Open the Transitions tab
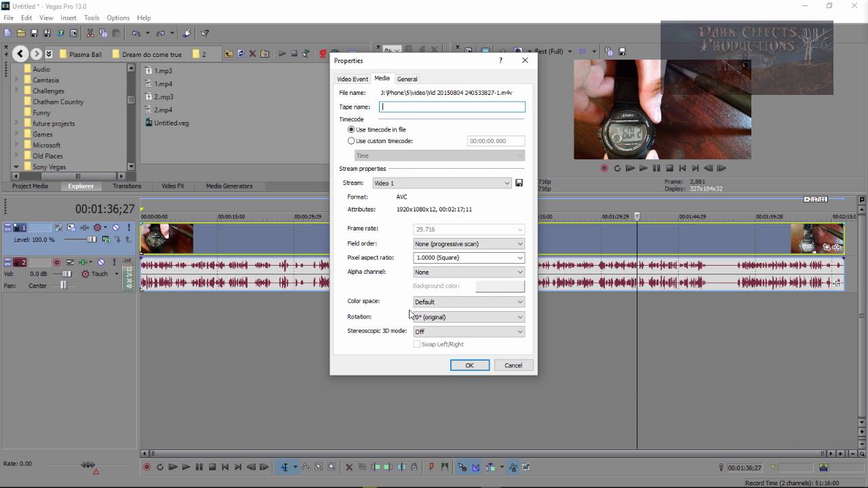This screenshot has height=488, width=868. coord(127,186)
